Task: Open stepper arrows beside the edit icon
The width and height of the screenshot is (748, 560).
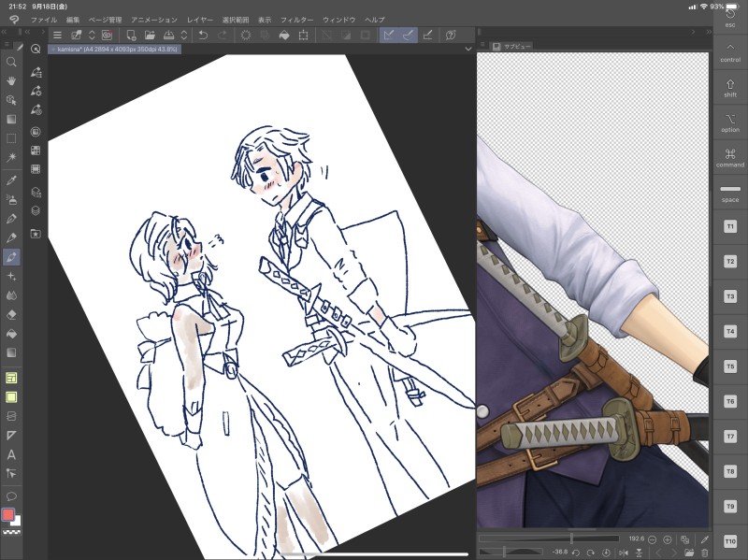Action: click(92, 35)
